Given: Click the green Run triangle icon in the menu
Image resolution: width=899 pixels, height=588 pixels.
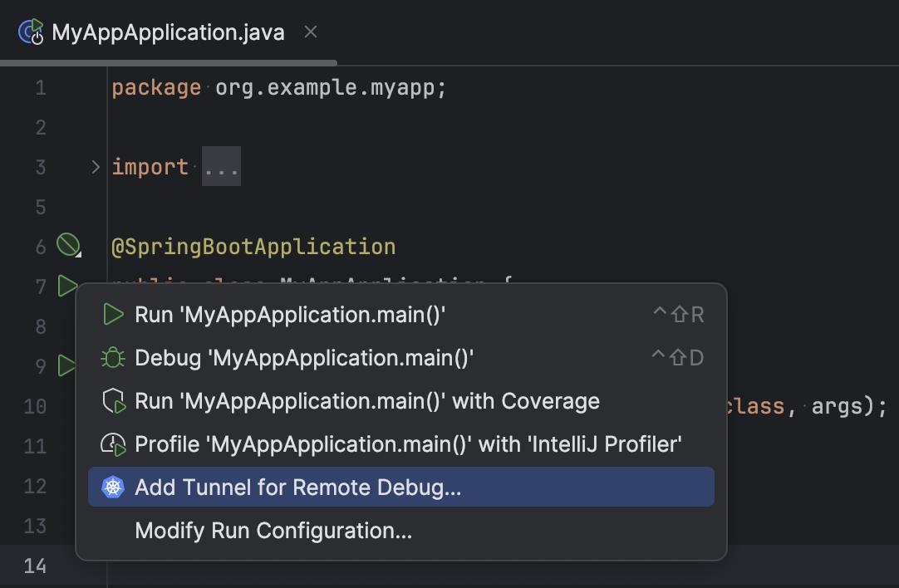Looking at the screenshot, I should (113, 315).
